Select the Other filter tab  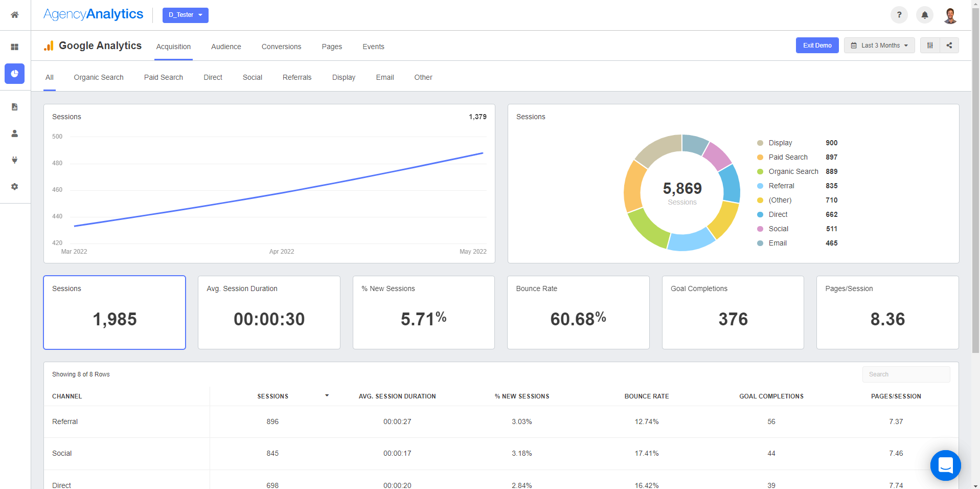(423, 77)
